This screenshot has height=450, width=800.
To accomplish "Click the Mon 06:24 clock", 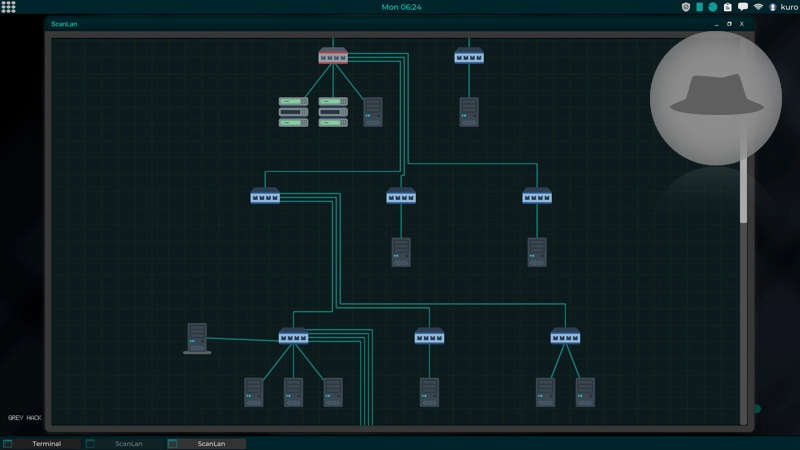I will click(x=402, y=7).
